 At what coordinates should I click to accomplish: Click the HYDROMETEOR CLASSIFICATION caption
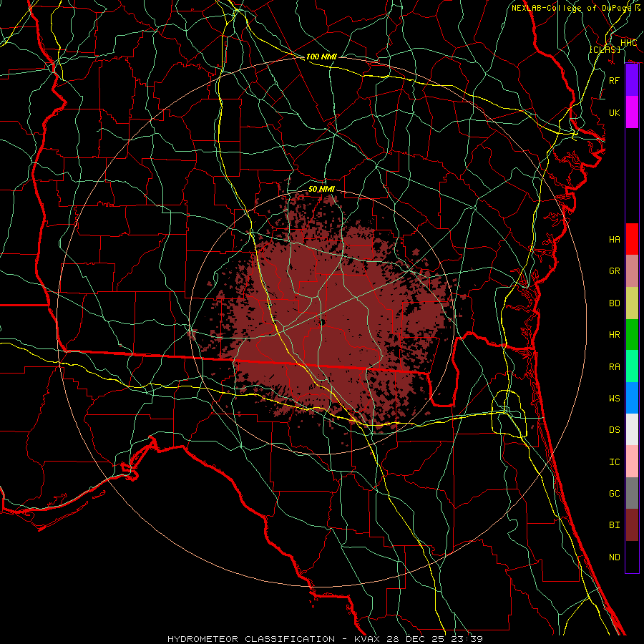251,639
